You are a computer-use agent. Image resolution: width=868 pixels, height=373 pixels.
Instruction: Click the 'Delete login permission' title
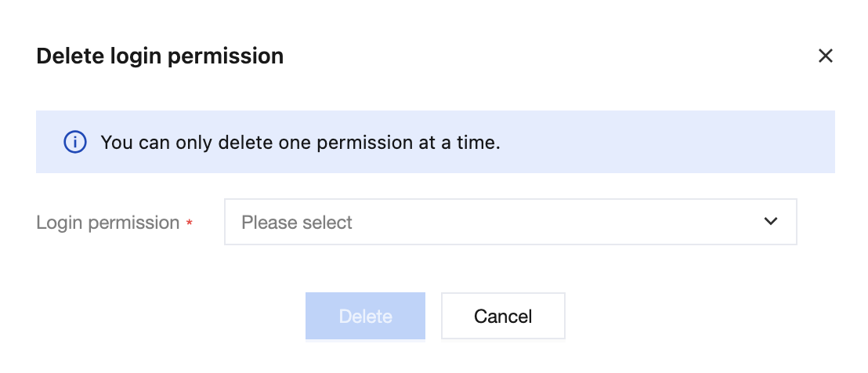[160, 56]
